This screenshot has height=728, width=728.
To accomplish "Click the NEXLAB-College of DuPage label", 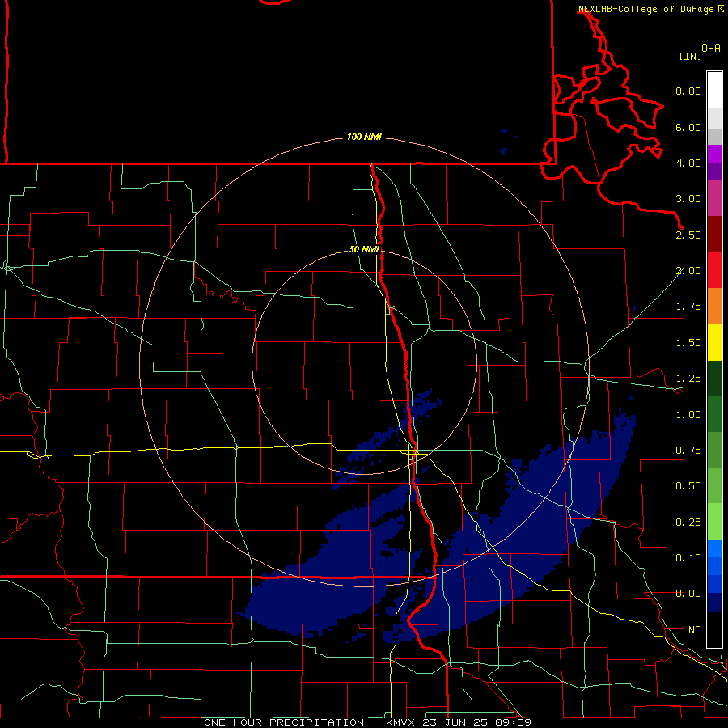I will [x=645, y=9].
